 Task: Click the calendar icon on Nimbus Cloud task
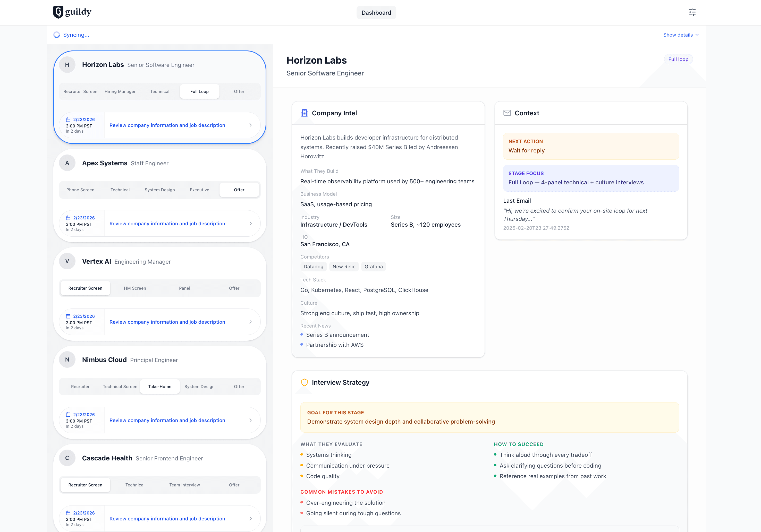tap(68, 414)
